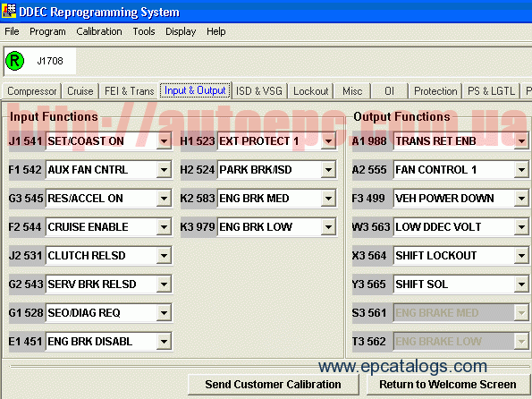Expand the K2 583 ENG BRK MED dropdown arrow
Viewport: 532px width, 399px height.
[x=328, y=198]
